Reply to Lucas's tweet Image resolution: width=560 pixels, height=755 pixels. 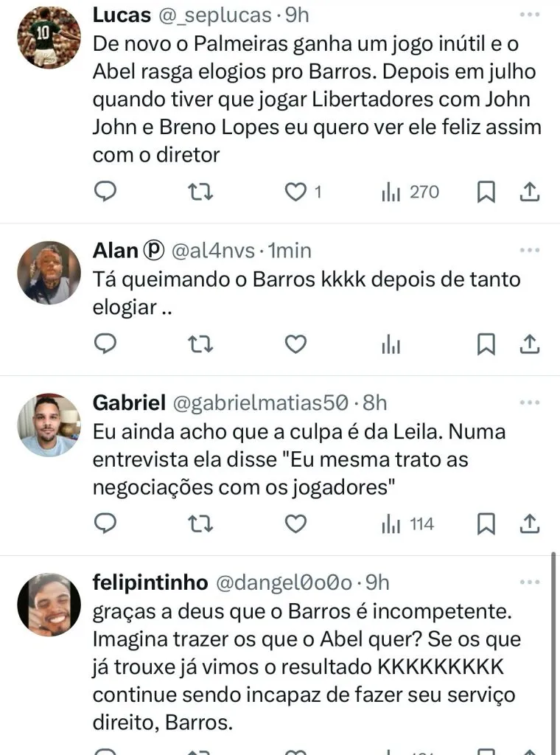107,192
